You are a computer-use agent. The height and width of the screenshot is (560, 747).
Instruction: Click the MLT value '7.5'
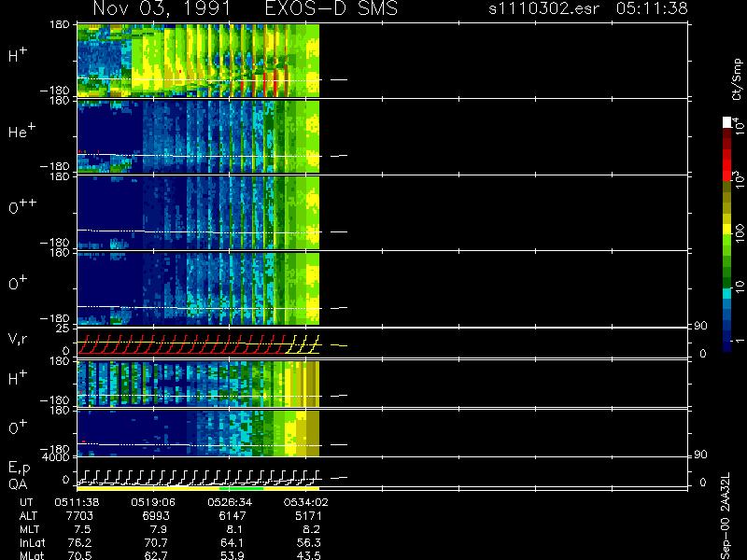tap(82, 529)
